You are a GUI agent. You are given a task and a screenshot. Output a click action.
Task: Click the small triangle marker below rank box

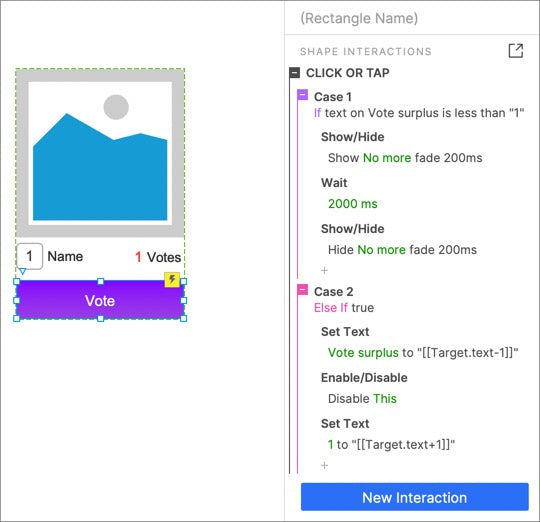coord(22,271)
